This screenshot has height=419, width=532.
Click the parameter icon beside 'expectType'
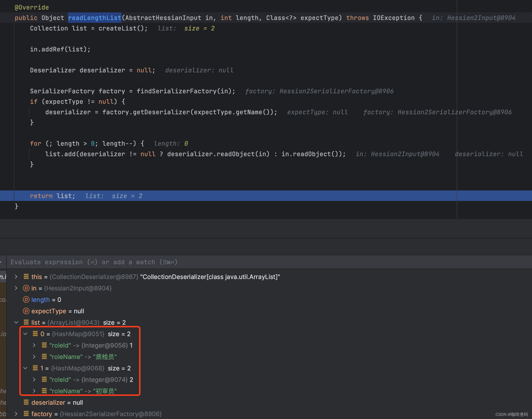pos(26,311)
